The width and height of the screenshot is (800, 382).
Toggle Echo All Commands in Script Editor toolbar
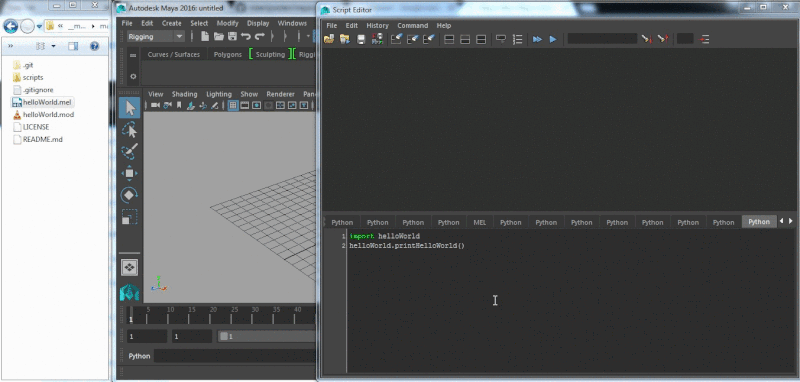tap(501, 39)
